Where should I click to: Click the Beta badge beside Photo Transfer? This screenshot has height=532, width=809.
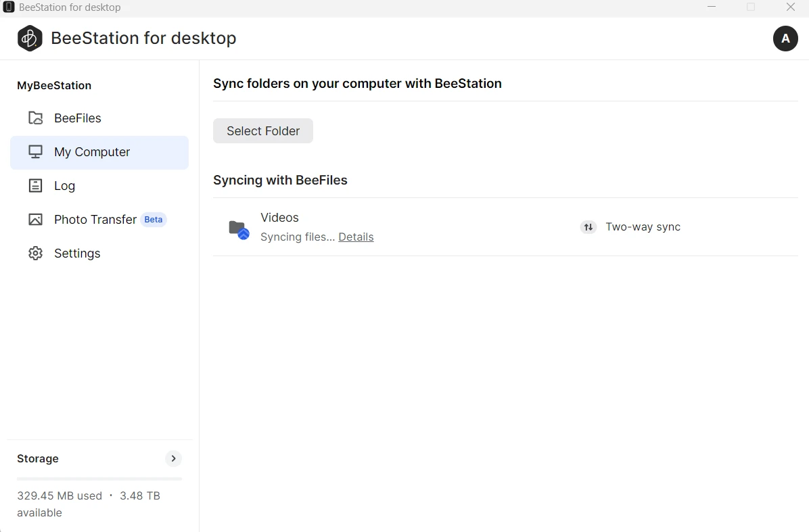(154, 219)
